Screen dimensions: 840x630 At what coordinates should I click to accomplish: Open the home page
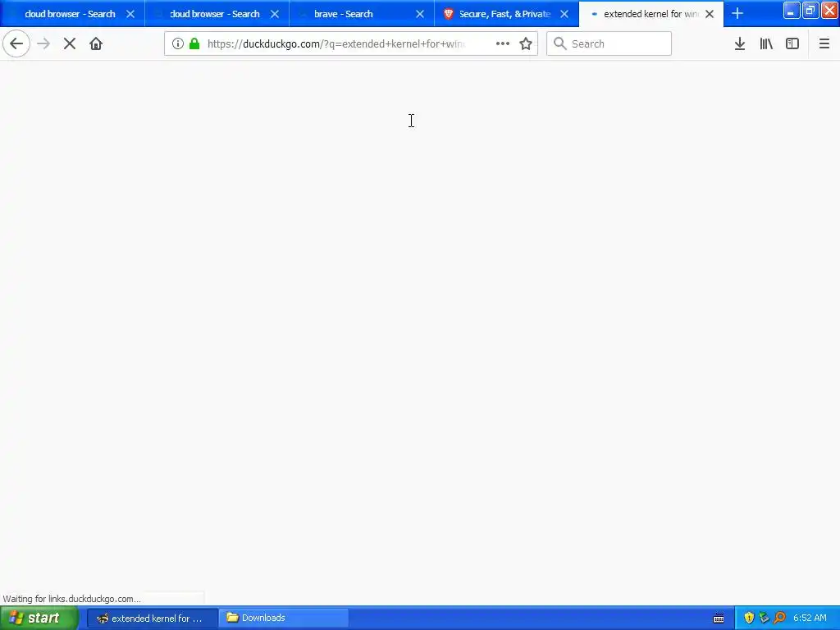coord(96,44)
